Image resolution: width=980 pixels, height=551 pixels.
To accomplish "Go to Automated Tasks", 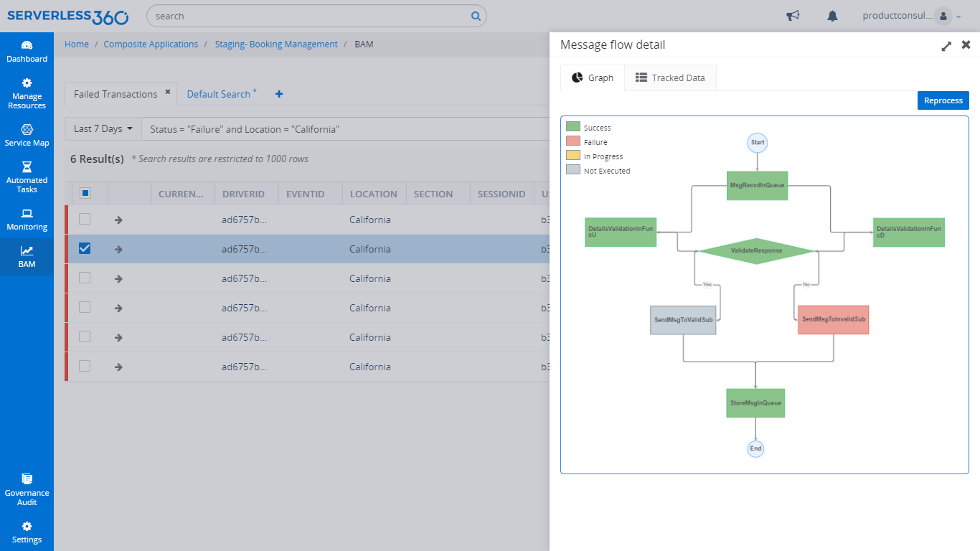I will (x=27, y=177).
